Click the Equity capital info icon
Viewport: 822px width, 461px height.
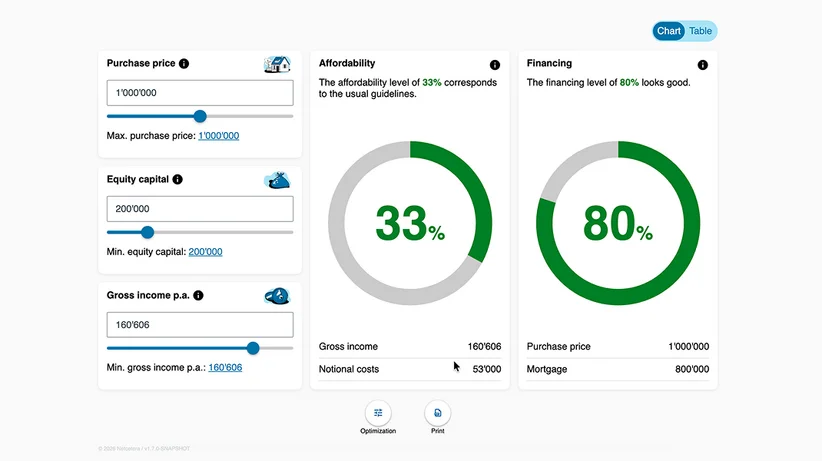tap(178, 179)
